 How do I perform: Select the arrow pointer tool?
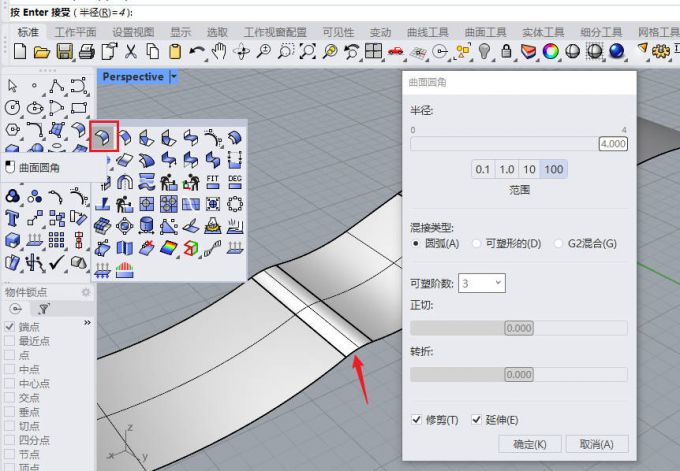coord(12,86)
